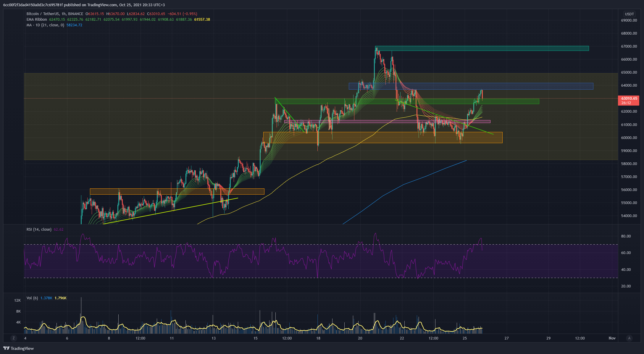
Task: Select the Bitcoin / TetherUS symbol title
Action: pos(43,14)
